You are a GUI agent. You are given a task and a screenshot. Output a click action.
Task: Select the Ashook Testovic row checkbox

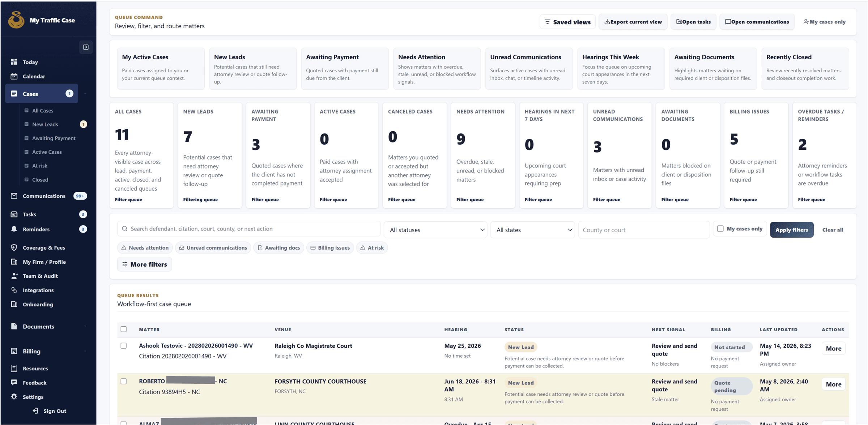point(124,346)
